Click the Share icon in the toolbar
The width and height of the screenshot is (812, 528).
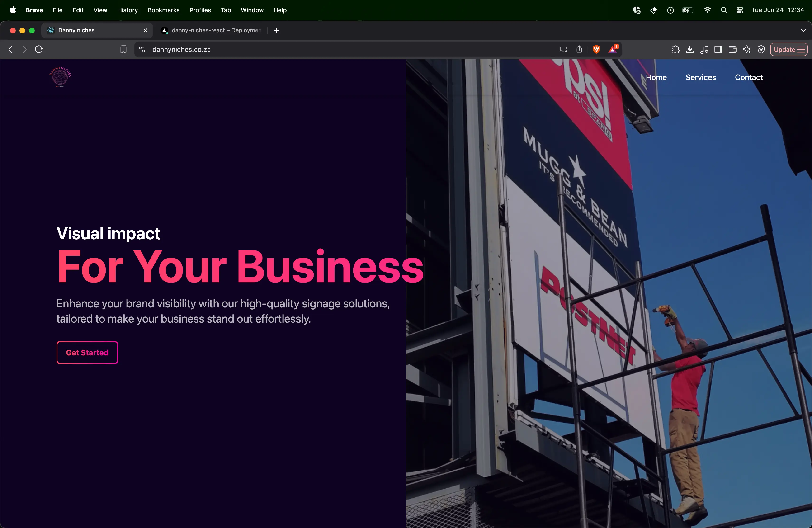point(579,49)
